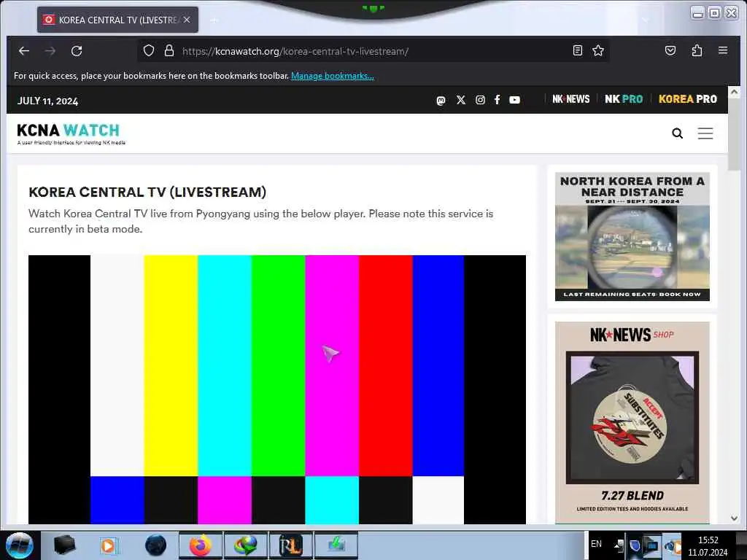747x560 pixels.
Task: Click the forward navigation arrow
Action: [x=50, y=51]
